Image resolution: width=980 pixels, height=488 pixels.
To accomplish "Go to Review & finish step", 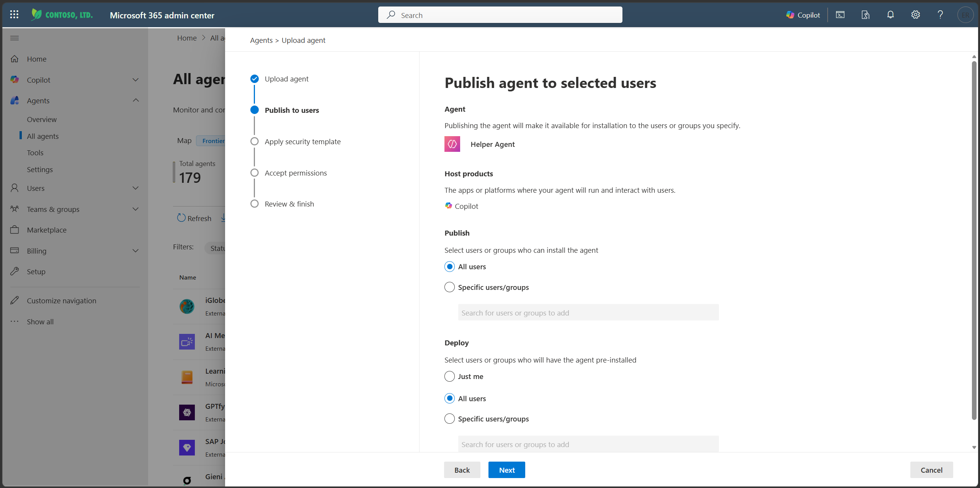I will pos(289,204).
